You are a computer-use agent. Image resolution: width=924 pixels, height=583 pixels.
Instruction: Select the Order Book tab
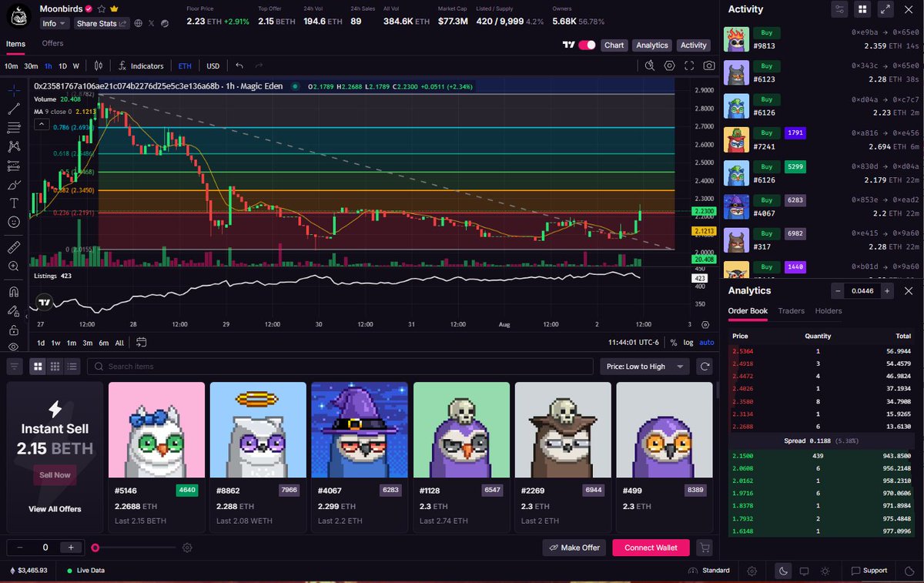(x=748, y=311)
